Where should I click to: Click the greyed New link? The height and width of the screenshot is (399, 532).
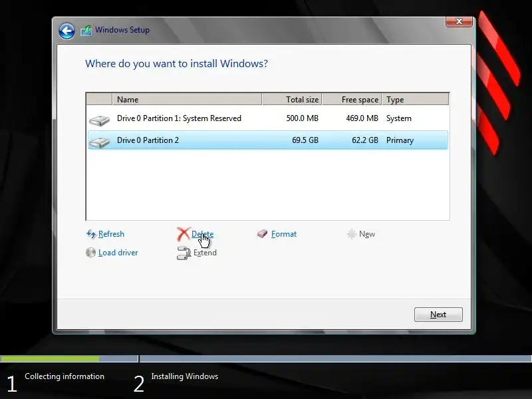[367, 234]
